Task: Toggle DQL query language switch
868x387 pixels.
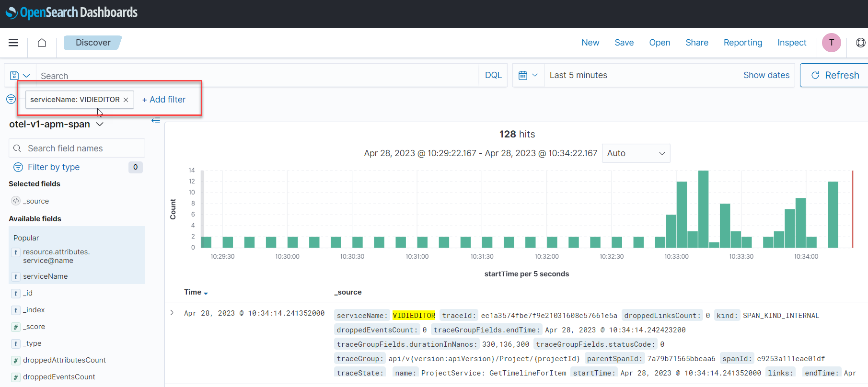Action: pyautogui.click(x=493, y=75)
